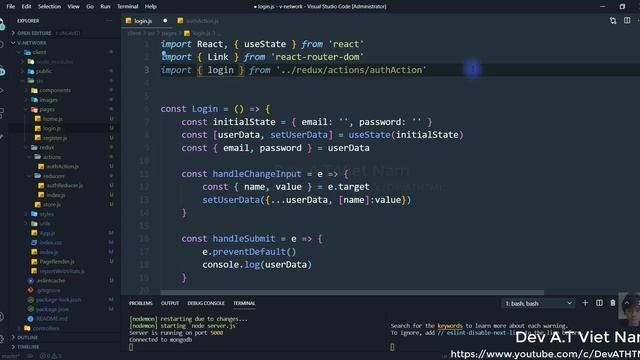
Task: Open errors and warnings count in status bar
Action: (51, 356)
